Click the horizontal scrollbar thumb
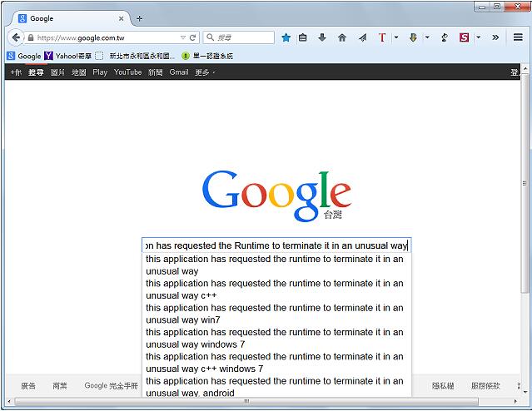 pyautogui.click(x=246, y=402)
